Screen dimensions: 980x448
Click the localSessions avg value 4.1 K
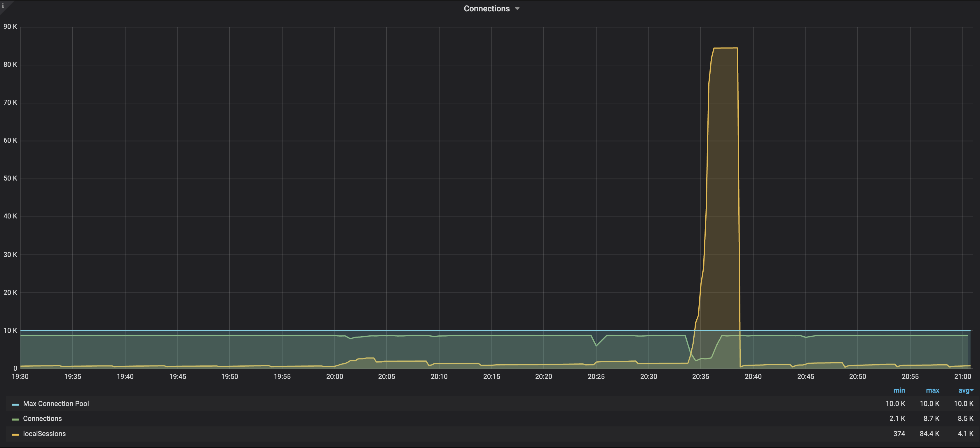click(x=965, y=433)
